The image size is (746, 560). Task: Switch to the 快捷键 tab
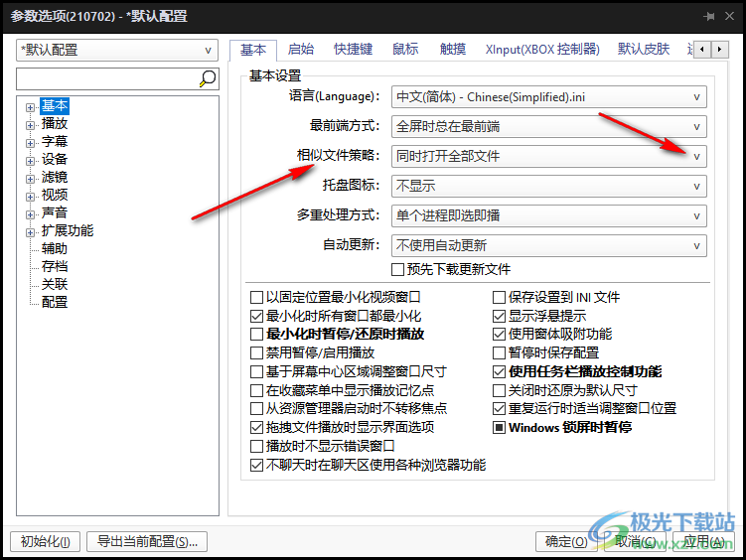(x=353, y=50)
